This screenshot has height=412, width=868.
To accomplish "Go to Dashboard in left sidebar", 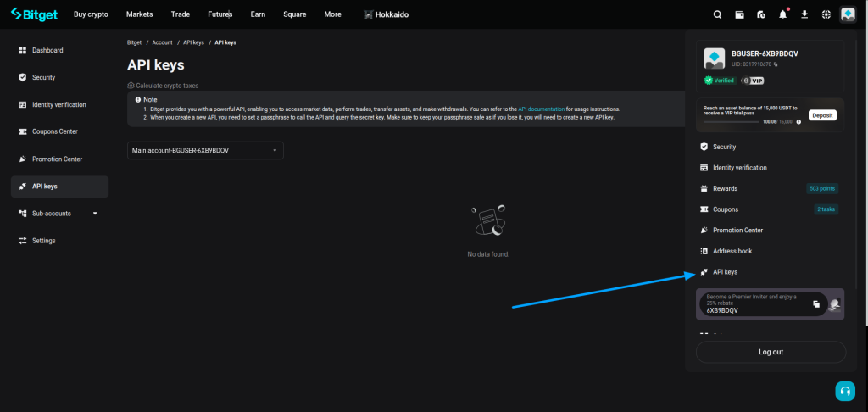I will tap(47, 51).
